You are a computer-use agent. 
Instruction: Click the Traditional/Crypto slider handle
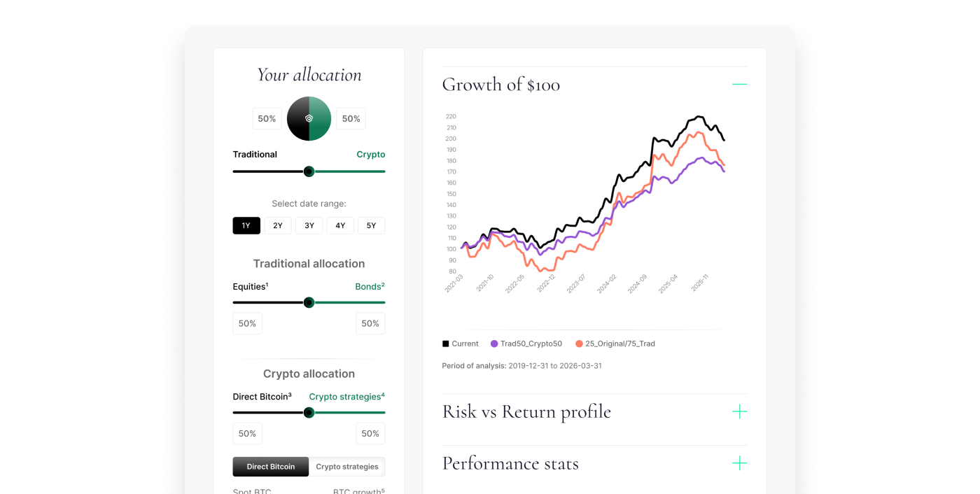309,171
